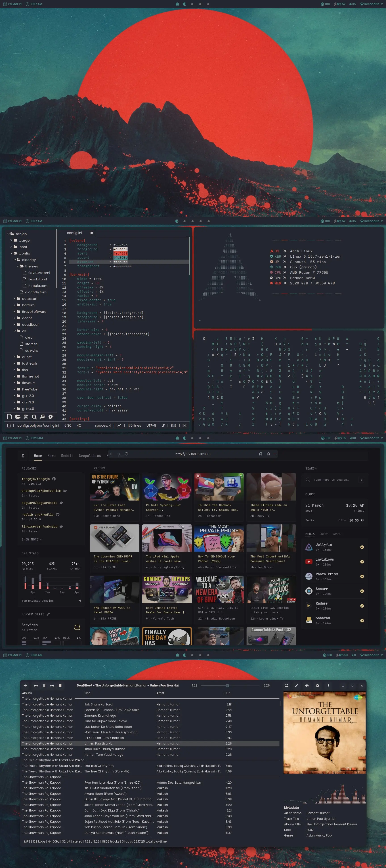Open the music player gear settings

[x=318, y=685]
